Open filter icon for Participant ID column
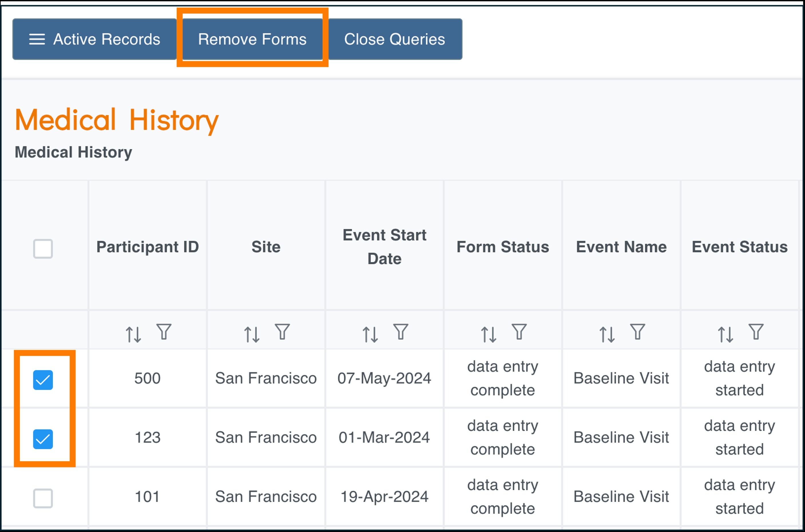805x532 pixels. (164, 332)
